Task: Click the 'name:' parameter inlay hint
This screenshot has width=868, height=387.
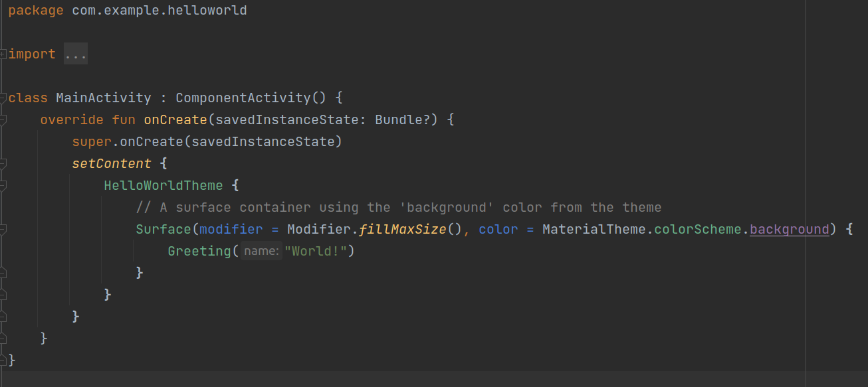Action: 261,252
